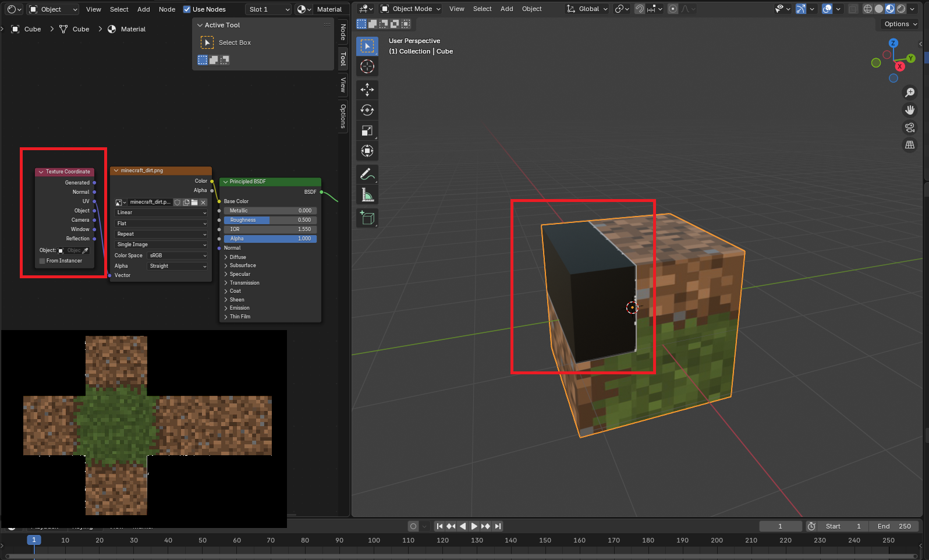The width and height of the screenshot is (929, 560).
Task: Open the Global transform orientation dropdown
Action: (587, 9)
